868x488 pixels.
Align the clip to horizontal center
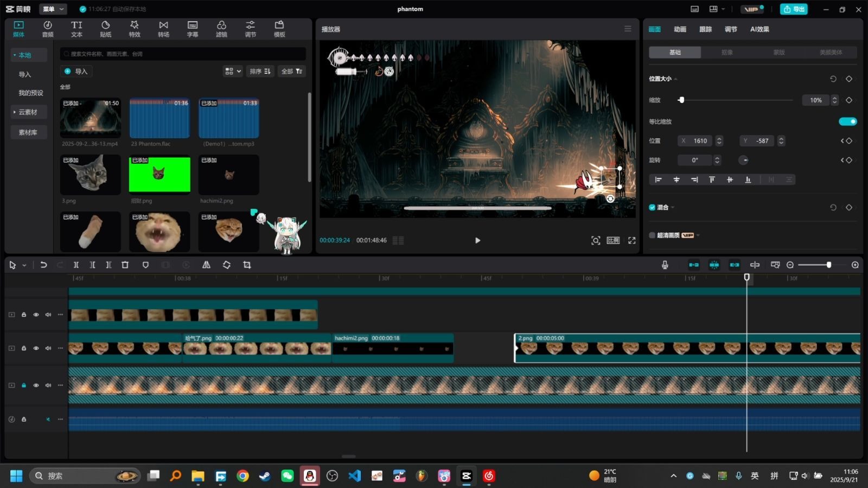point(676,179)
